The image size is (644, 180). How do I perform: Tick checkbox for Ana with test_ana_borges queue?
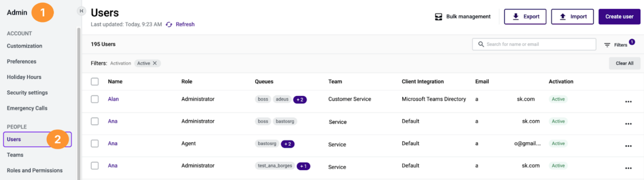95,166
